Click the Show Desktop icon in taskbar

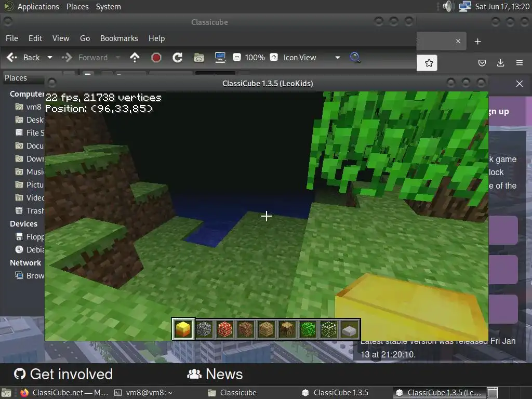pos(6,393)
